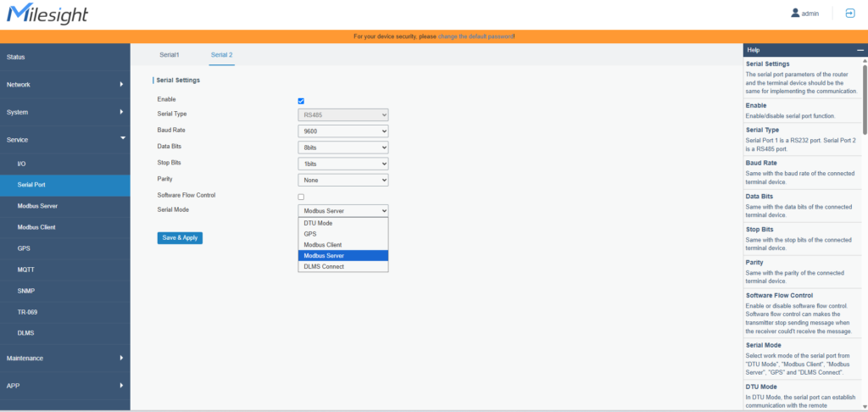Viewport: 868px width, 412px height.
Task: Enable the Software Flow Control checkbox
Action: 301,197
